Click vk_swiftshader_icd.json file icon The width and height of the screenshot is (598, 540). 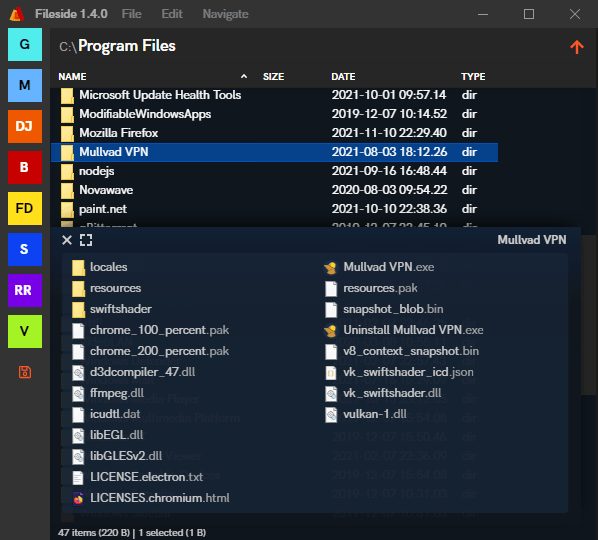coord(331,373)
